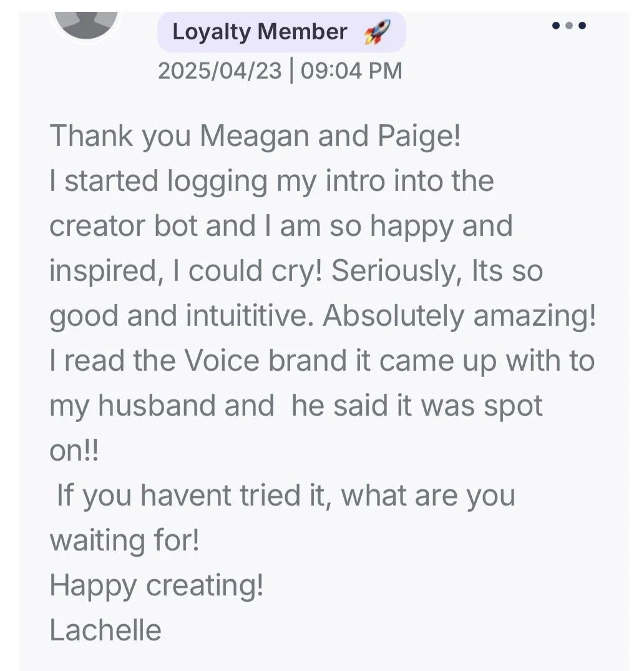This screenshot has width=644, height=671.
Task: Click the line 'I read the Voice brand'
Action: tap(322, 361)
